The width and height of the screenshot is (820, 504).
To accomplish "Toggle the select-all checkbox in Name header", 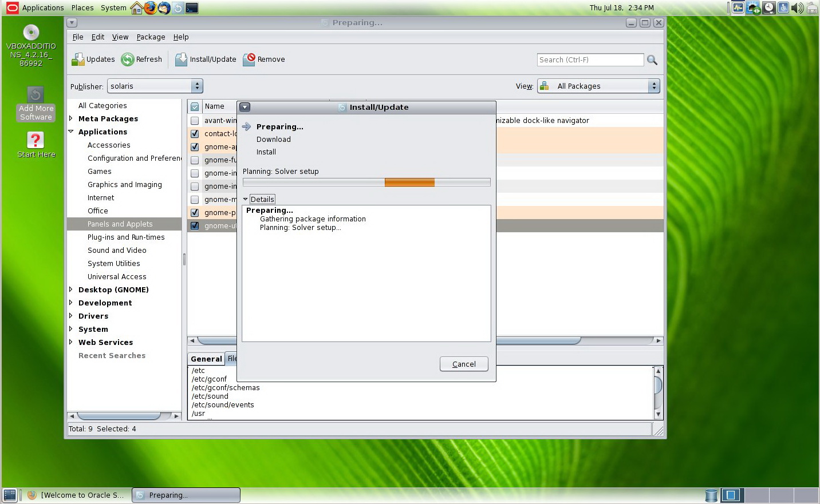I will [x=195, y=106].
